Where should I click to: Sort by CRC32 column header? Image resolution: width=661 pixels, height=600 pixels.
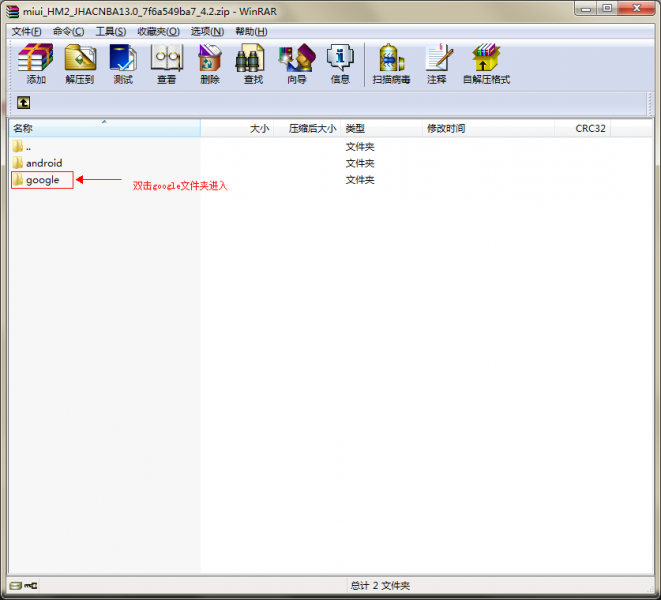582,128
